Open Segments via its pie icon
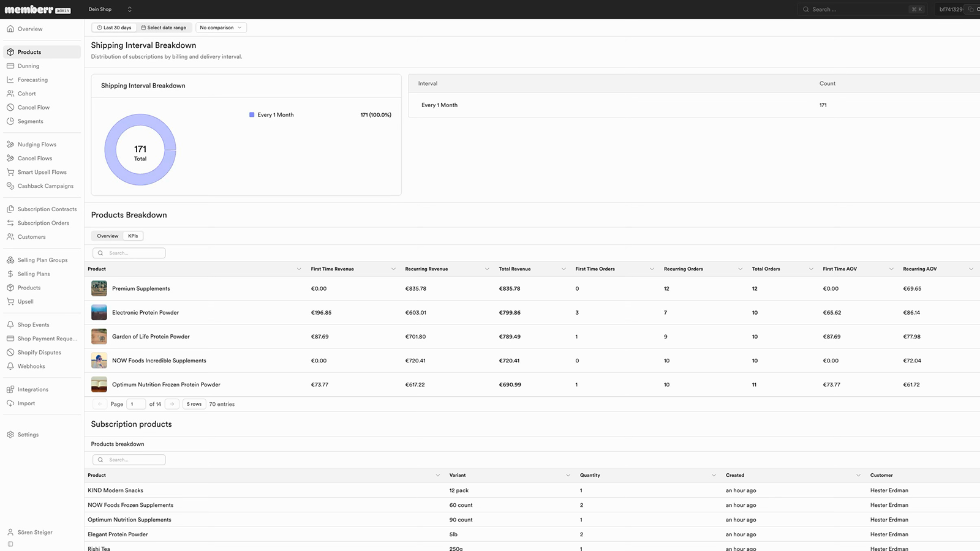The height and width of the screenshot is (551, 980). 10,121
